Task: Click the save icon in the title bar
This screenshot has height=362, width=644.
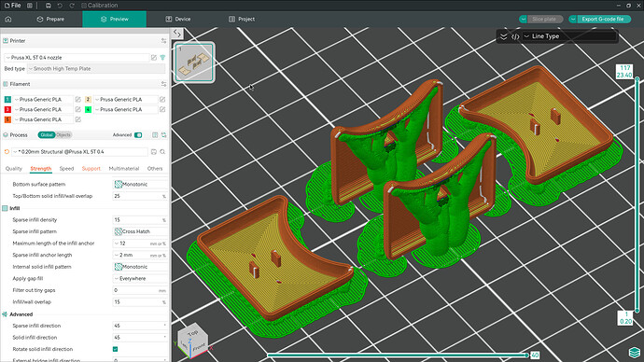Action: coord(48,6)
